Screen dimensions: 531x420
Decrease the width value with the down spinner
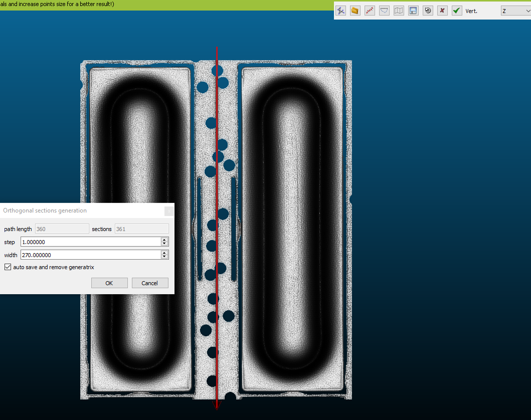tap(164, 257)
